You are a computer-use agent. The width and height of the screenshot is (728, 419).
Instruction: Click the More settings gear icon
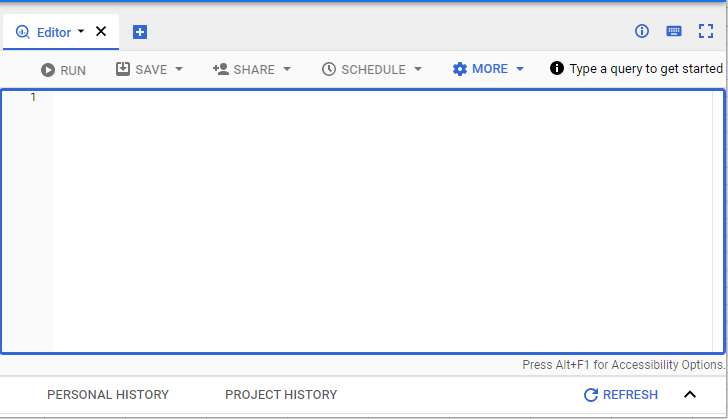pos(460,69)
